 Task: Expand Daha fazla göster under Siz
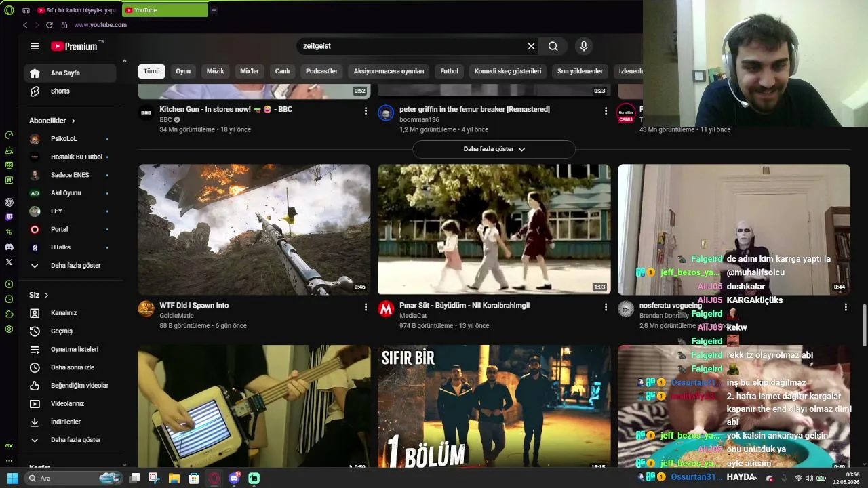pos(71,440)
